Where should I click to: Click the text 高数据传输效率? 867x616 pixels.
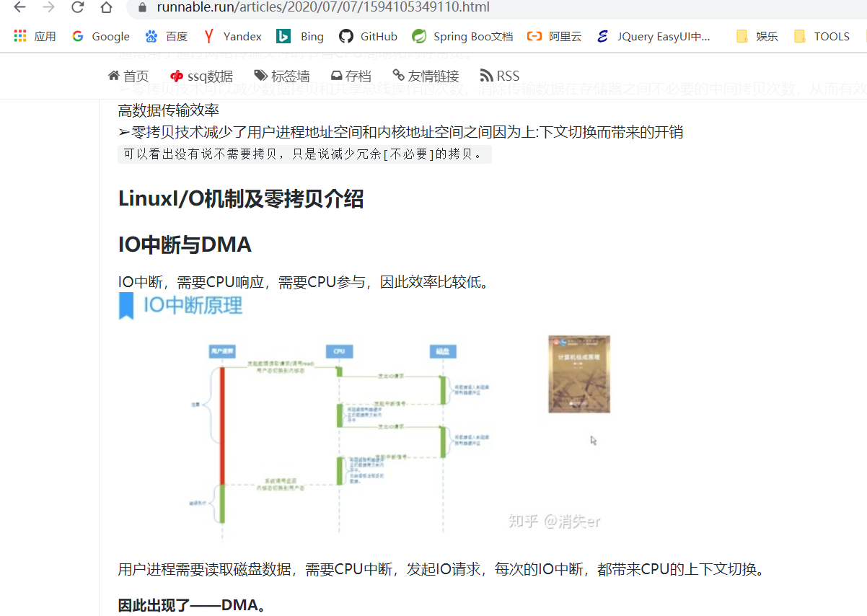pyautogui.click(x=169, y=110)
